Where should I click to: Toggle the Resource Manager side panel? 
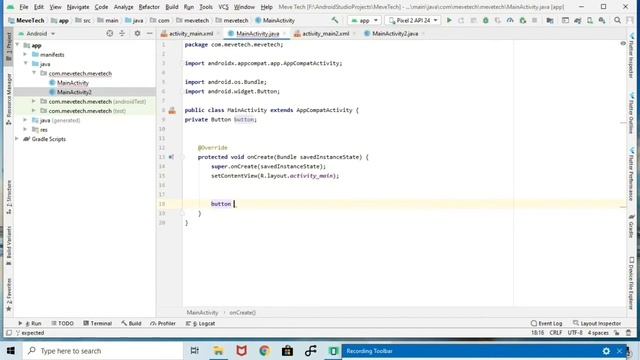[x=9, y=99]
